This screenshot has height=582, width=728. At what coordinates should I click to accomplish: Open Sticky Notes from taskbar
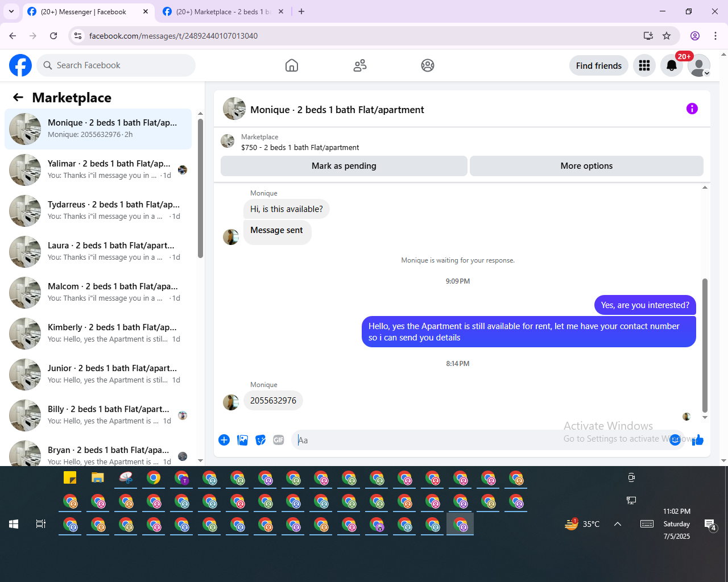point(70,478)
